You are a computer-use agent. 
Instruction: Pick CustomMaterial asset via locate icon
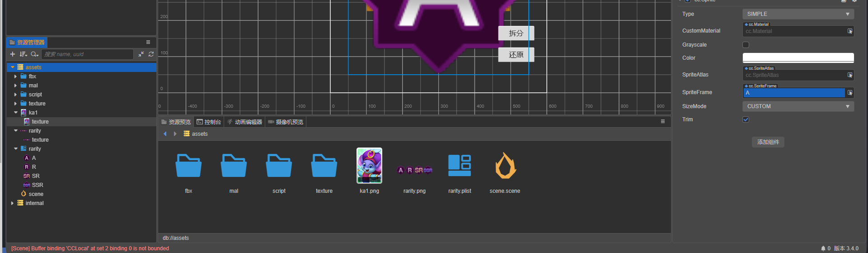click(x=850, y=31)
